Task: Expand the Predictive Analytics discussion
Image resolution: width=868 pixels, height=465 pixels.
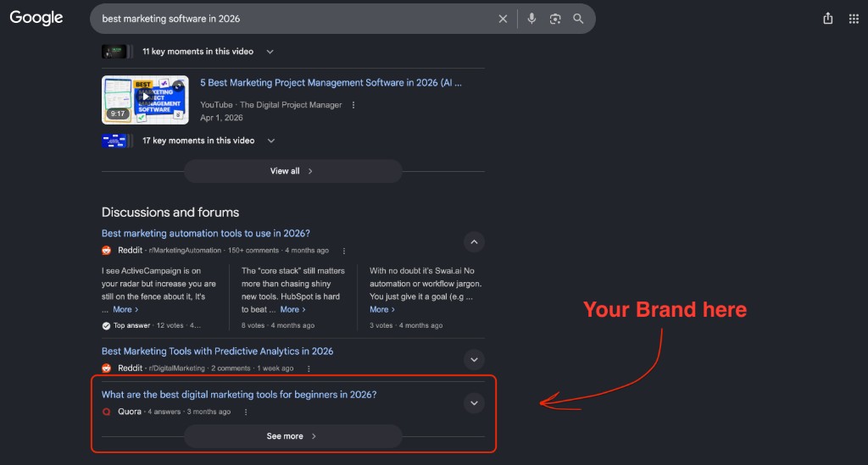Action: (474, 359)
